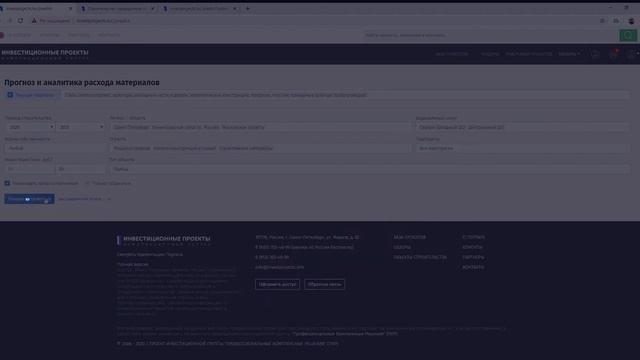Reload the page with browser refresh icon
The width and height of the screenshot is (640, 360).
point(20,20)
